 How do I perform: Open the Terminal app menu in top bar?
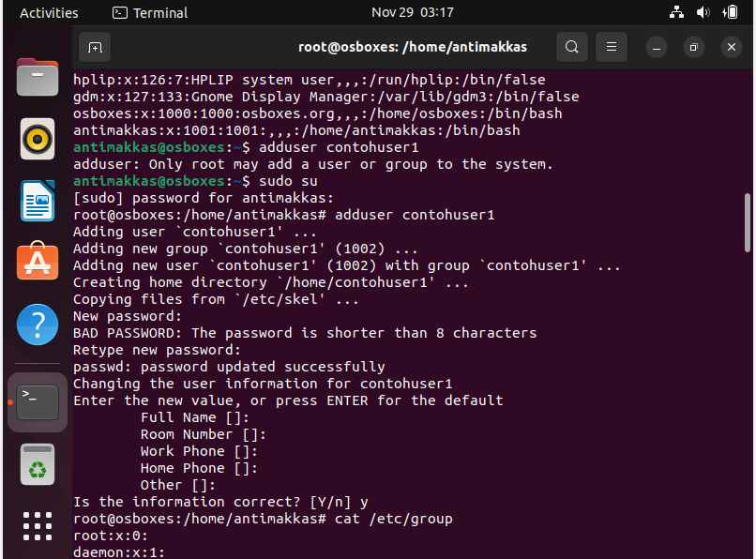pyautogui.click(x=150, y=12)
